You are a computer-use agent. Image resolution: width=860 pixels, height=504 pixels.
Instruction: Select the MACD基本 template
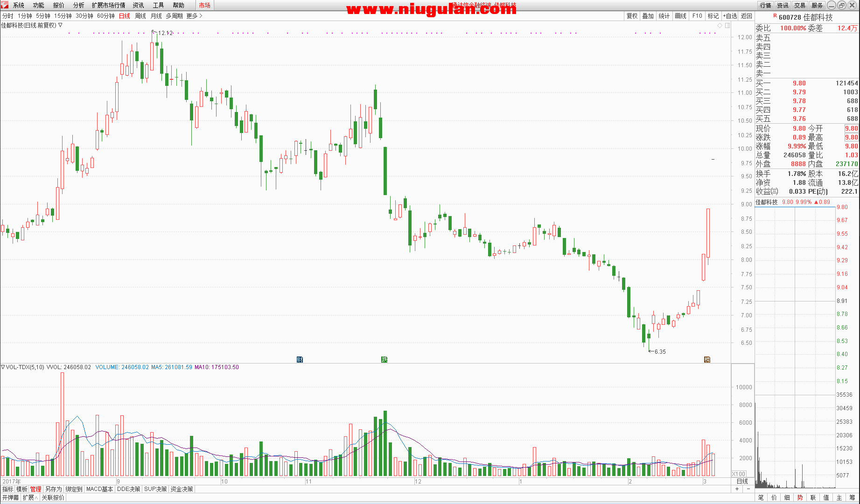[100, 489]
